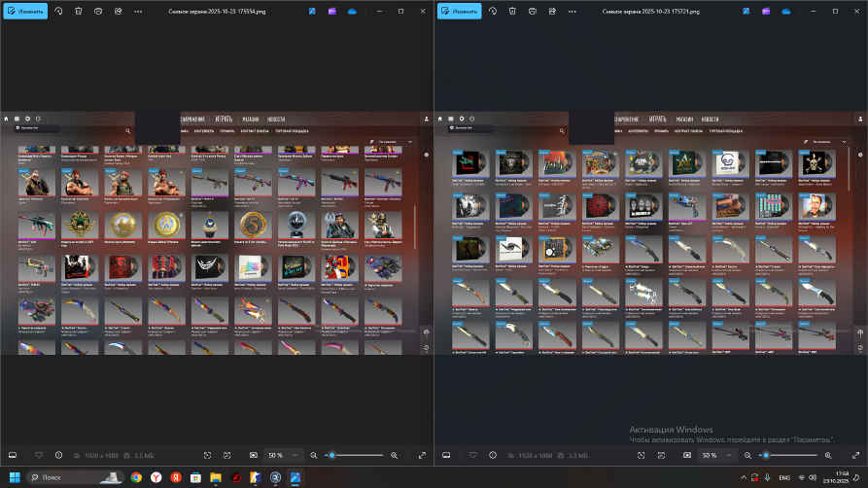
Task: Open Clipchamp icon in right Photos title bar
Action: [x=766, y=11]
